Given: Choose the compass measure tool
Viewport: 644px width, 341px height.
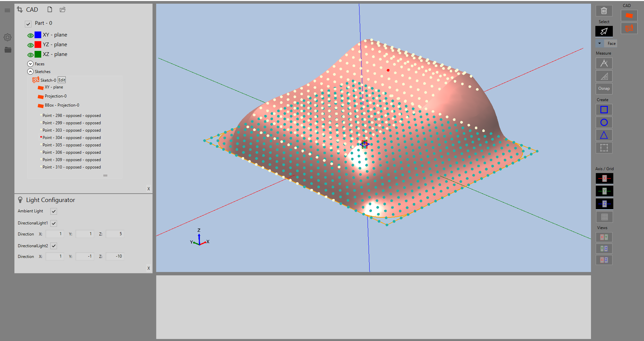Looking at the screenshot, I should click(604, 63).
